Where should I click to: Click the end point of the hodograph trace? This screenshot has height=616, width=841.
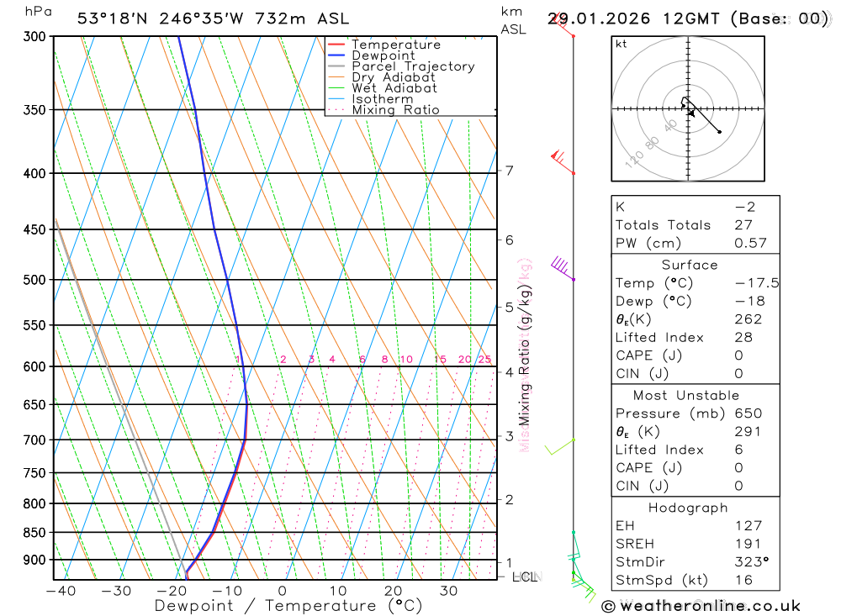[720, 132]
